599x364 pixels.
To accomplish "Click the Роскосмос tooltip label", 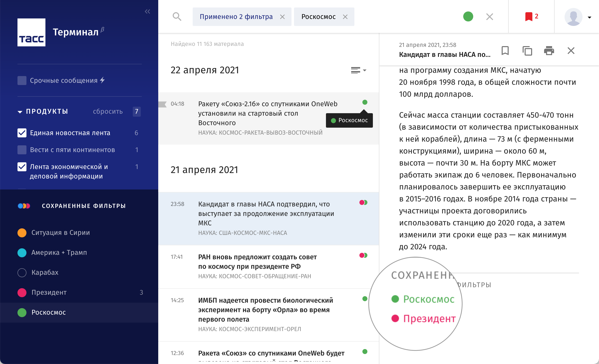I will pos(349,120).
